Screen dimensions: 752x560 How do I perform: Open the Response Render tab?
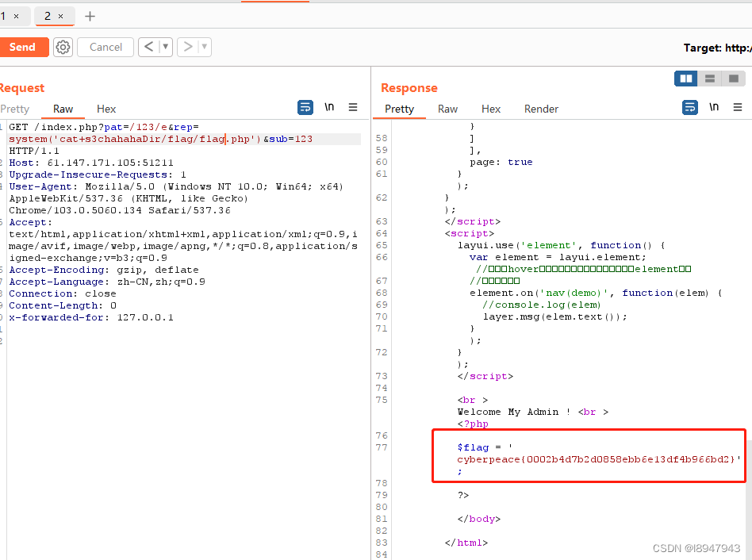click(x=541, y=109)
